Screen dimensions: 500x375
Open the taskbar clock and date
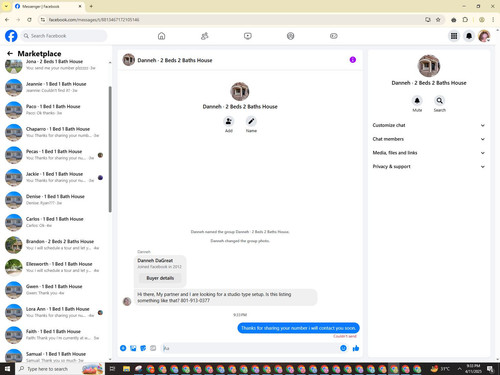(x=473, y=369)
